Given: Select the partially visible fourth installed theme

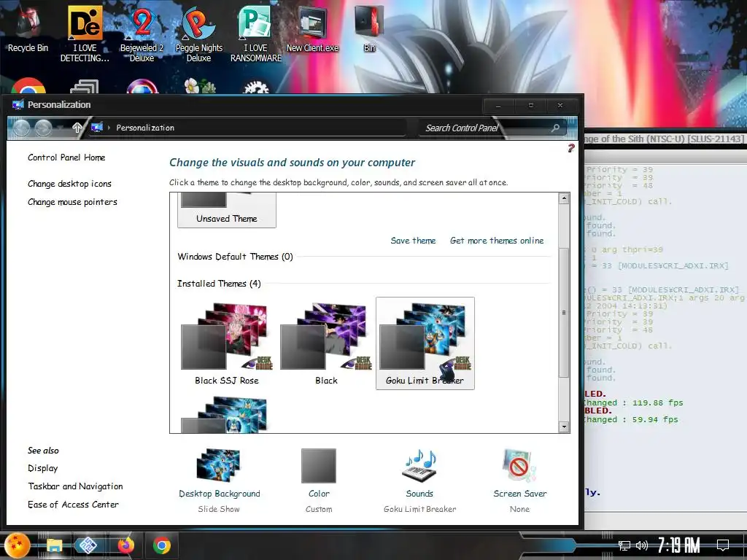Looking at the screenshot, I should [x=226, y=414].
